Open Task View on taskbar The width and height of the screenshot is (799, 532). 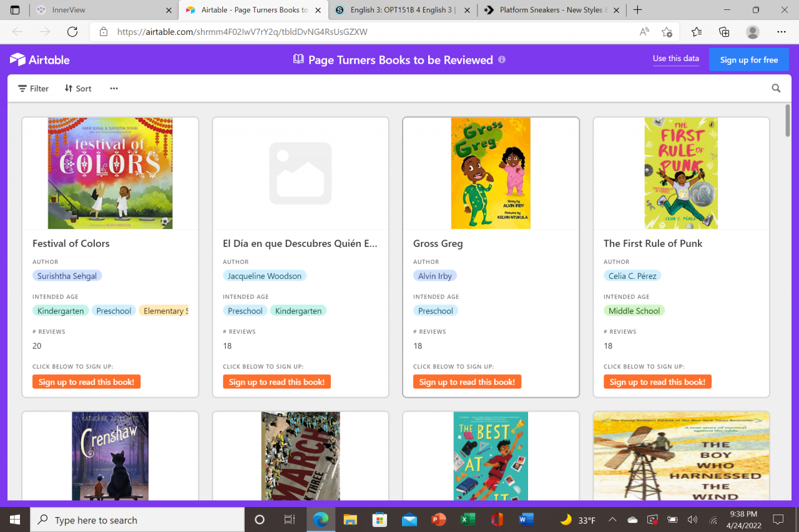[289, 520]
